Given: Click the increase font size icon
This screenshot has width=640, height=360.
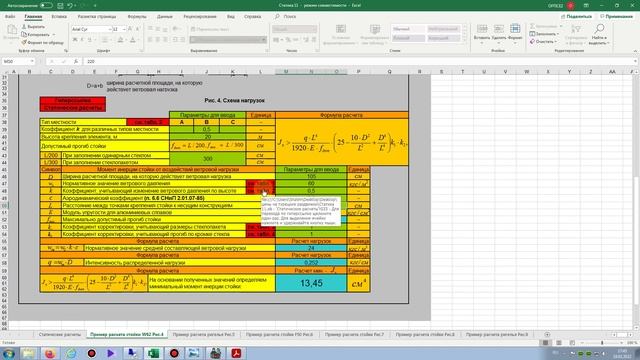Looking at the screenshot, I should [x=130, y=29].
